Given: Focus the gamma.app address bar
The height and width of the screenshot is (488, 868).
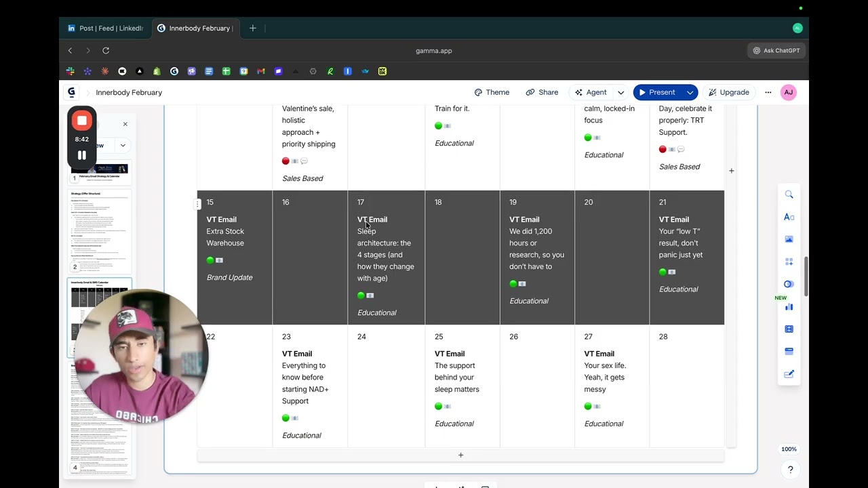Looking at the screenshot, I should coord(434,51).
